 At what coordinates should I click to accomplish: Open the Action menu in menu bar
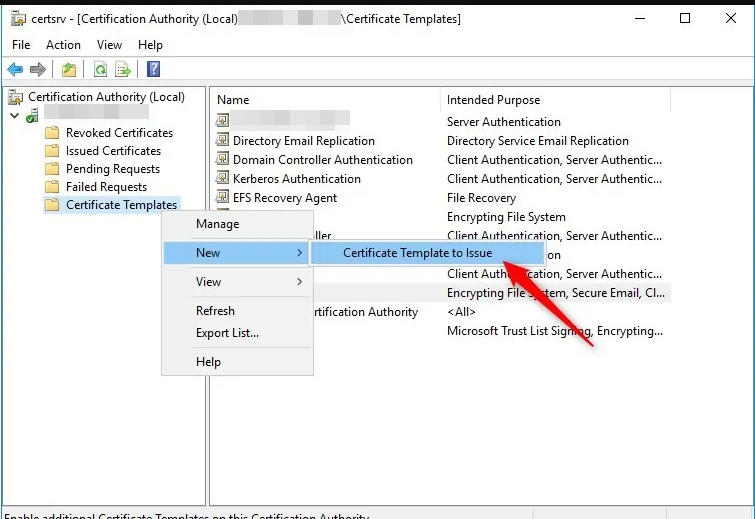63,45
